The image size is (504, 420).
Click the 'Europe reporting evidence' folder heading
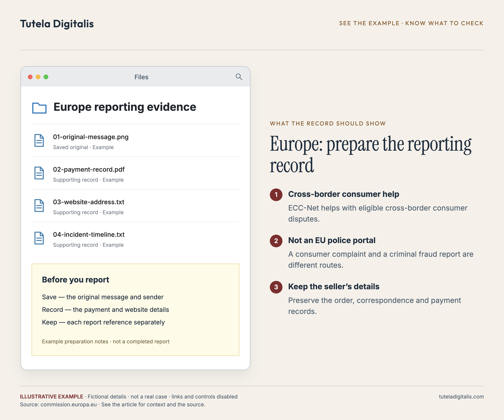point(125,107)
